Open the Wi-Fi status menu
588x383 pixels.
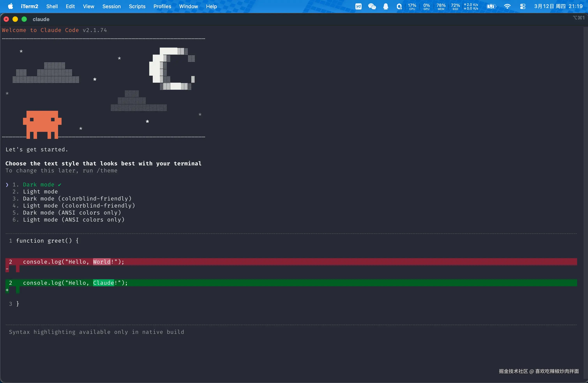(507, 6)
